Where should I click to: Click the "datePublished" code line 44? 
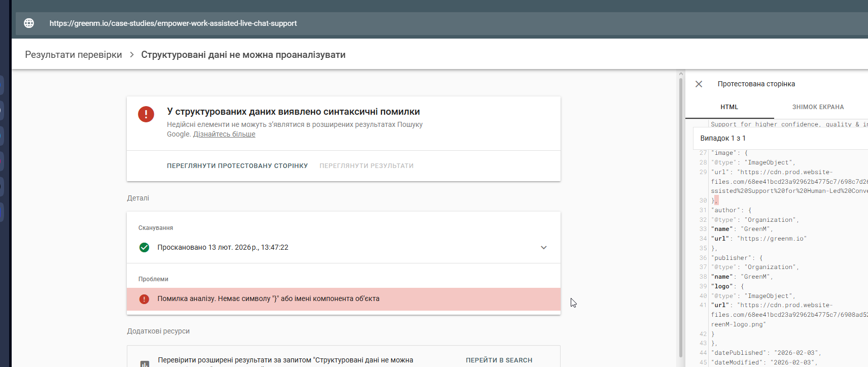(x=766, y=353)
